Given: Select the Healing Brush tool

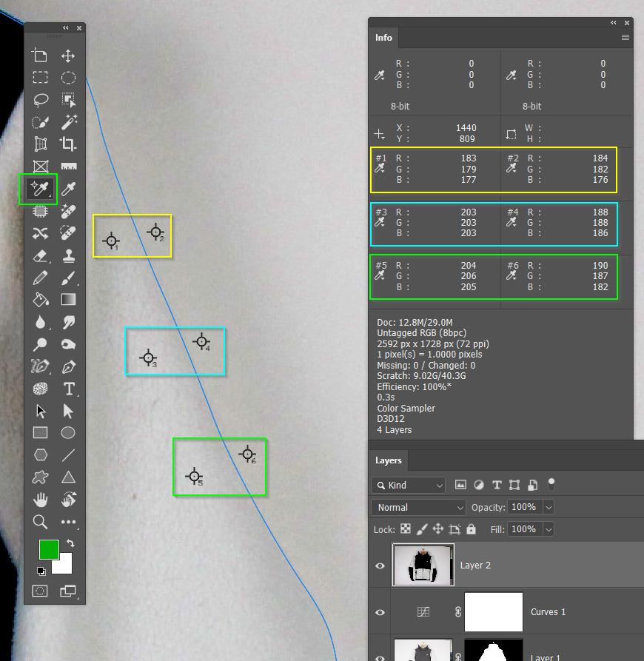Looking at the screenshot, I should 67,233.
